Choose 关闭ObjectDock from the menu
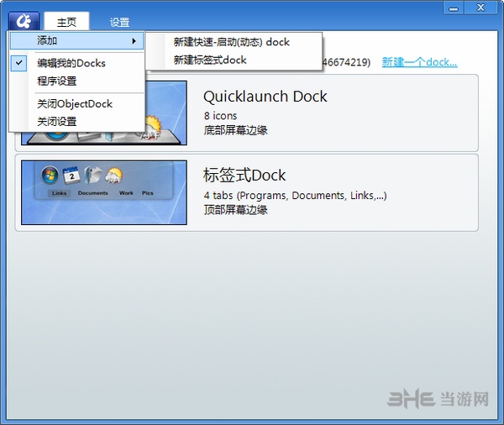 [x=75, y=103]
